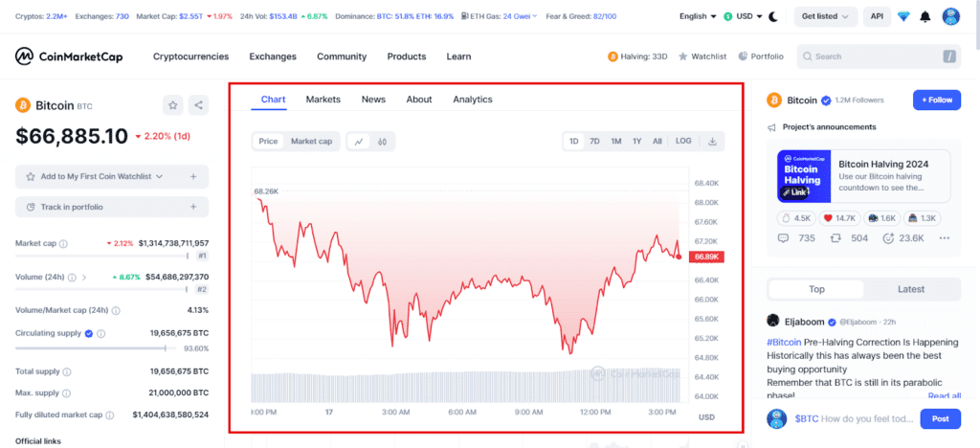Click Circulating supply info icon
The height and width of the screenshot is (448, 980).
101,334
